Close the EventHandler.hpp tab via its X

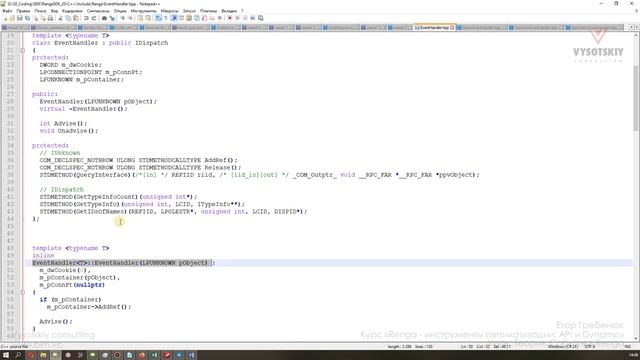pyautogui.click(x=452, y=28)
